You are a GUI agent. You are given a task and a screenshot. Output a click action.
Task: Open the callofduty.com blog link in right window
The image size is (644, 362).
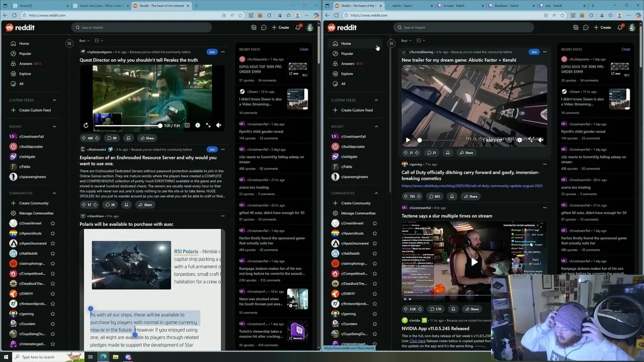pyautogui.click(x=472, y=186)
